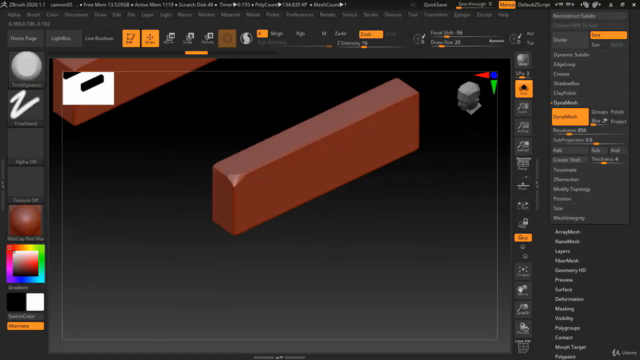This screenshot has height=360, width=640.
Task: Switch to the Scale transform icon in top shelf
Action: pos(189,38)
